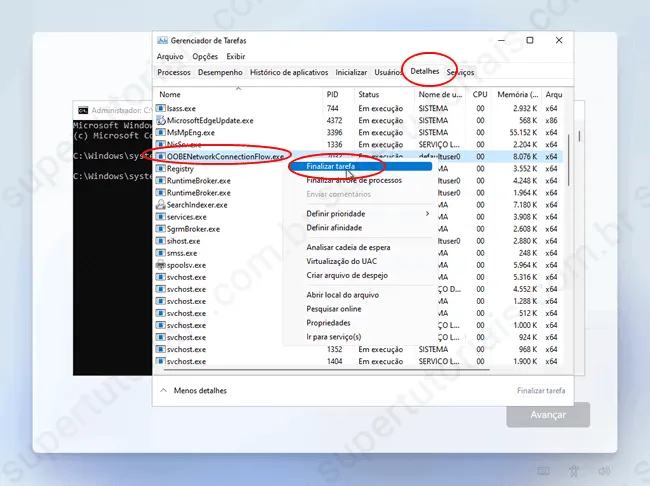This screenshot has width=650, height=486.
Task: Sort by the Status column header
Action: click(x=385, y=94)
